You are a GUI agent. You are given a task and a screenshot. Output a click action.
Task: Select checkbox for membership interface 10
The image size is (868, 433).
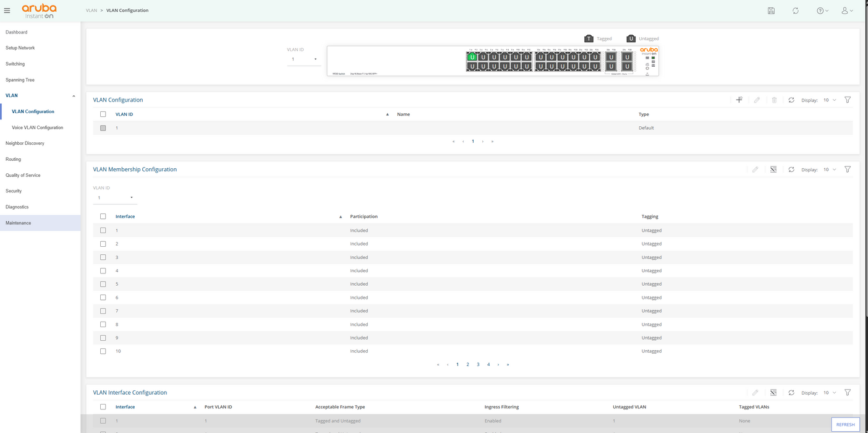coord(103,351)
